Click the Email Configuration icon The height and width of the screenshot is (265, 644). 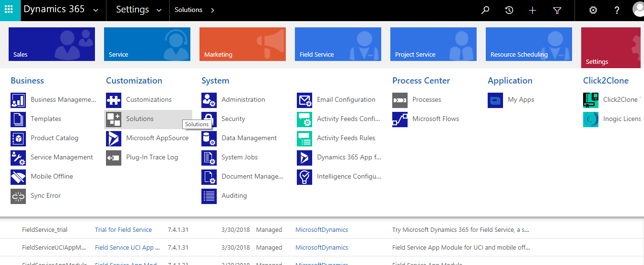(x=304, y=100)
